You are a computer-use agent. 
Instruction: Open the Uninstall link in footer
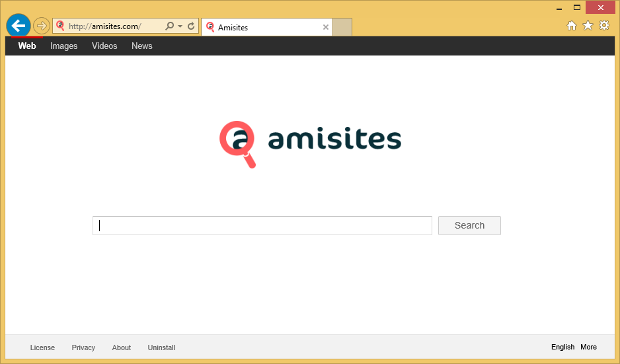click(161, 347)
